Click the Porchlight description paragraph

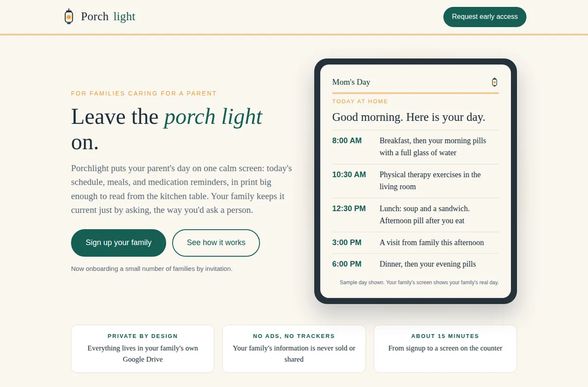pyautogui.click(x=182, y=189)
